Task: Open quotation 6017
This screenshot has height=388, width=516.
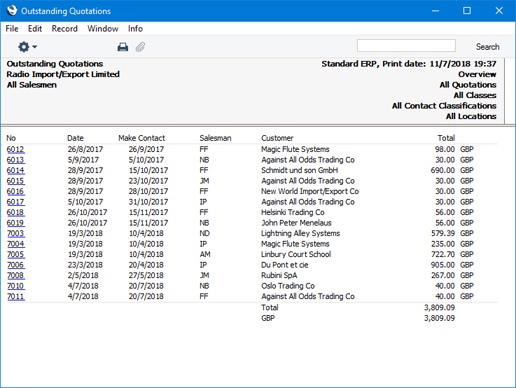Action: pos(15,202)
